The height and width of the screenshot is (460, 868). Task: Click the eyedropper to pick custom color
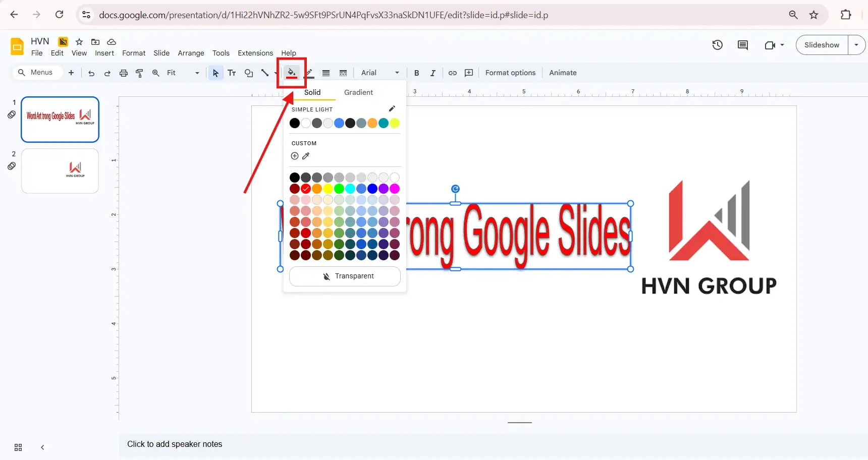point(306,156)
